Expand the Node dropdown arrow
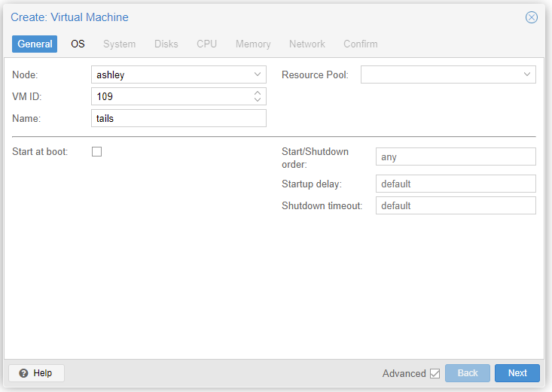This screenshot has height=392, width=552. [x=258, y=74]
